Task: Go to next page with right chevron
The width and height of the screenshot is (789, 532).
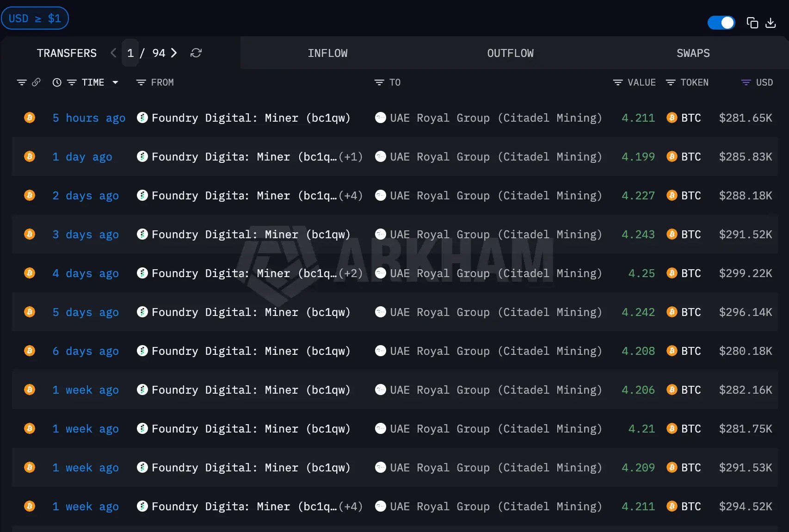Action: point(174,53)
